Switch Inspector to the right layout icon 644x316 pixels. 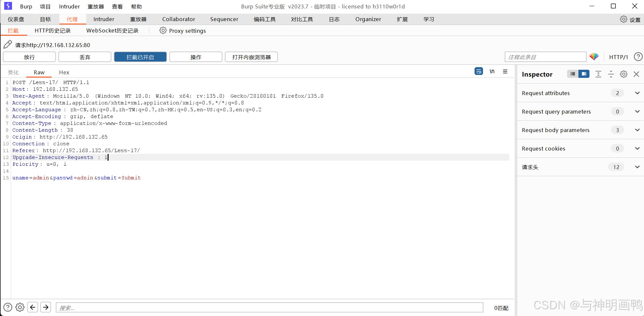(584, 74)
